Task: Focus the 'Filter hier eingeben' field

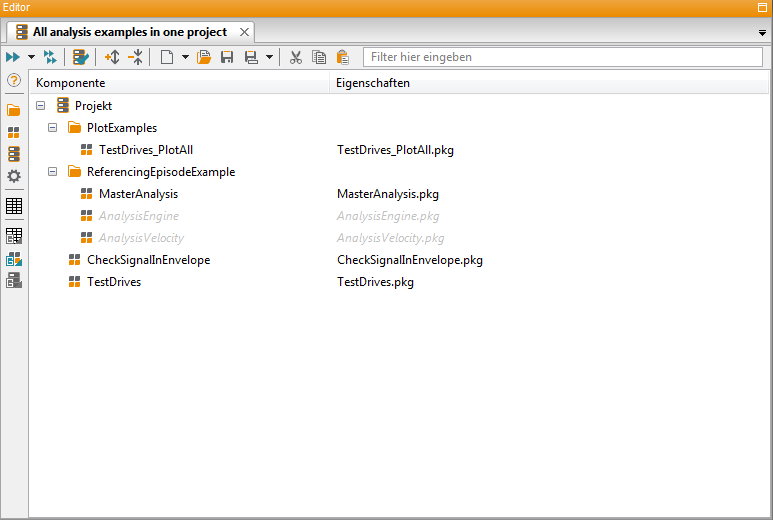Action: coord(563,57)
